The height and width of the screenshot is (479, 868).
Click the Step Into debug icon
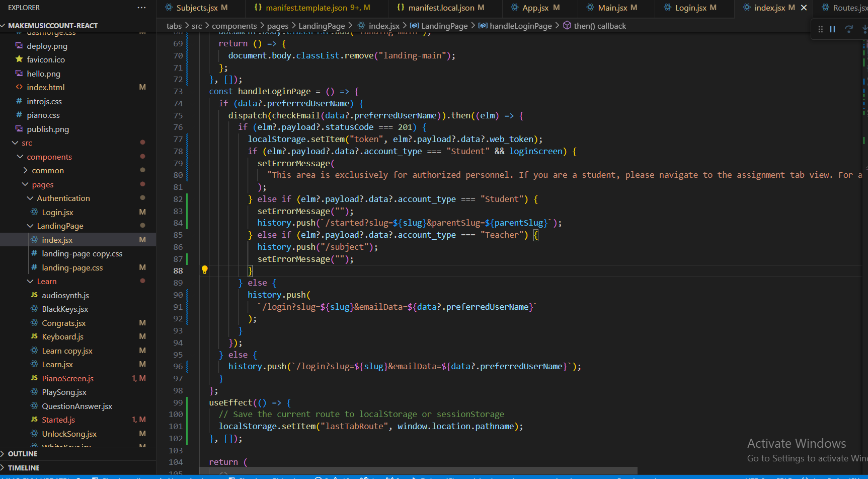pos(865,29)
